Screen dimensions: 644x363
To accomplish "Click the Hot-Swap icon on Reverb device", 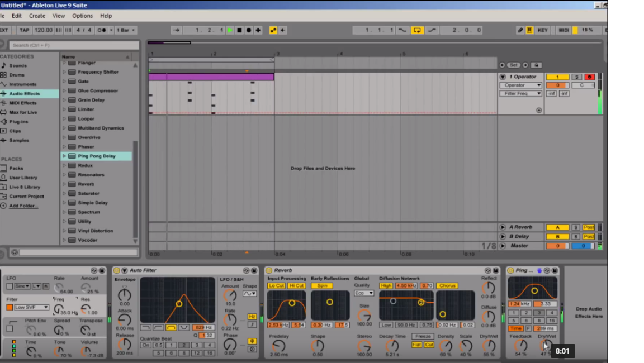I will pos(487,270).
